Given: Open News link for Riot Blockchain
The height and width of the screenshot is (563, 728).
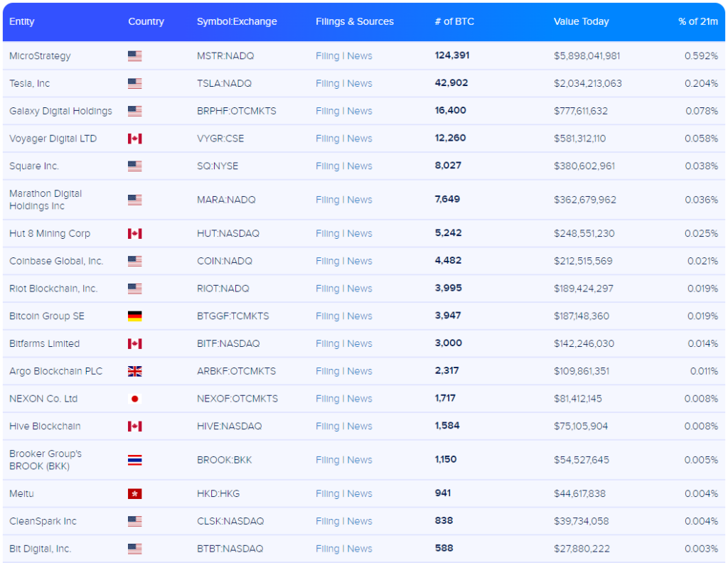Looking at the screenshot, I should [x=360, y=289].
